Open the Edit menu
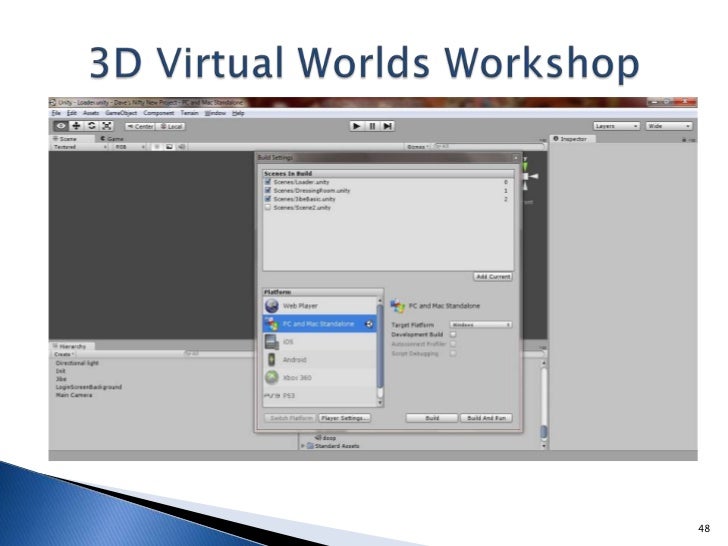Viewport: 728px width, 546px height. tap(72, 113)
